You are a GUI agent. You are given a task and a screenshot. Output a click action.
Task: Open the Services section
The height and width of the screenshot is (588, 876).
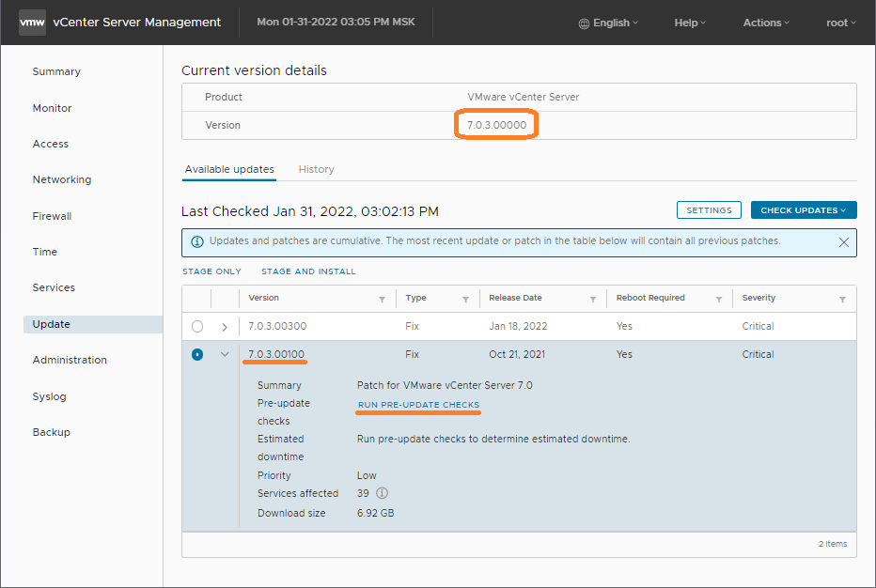[54, 287]
